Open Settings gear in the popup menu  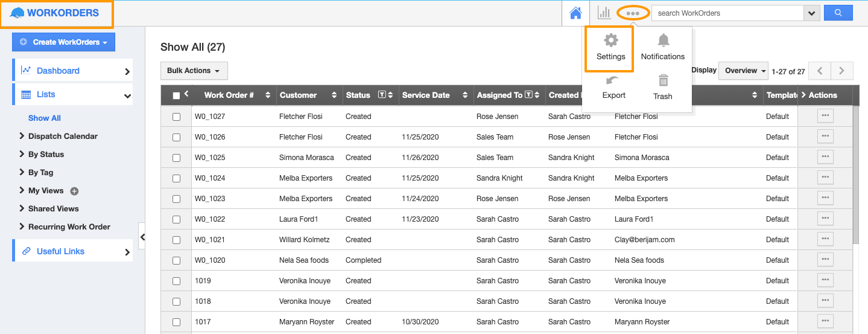[x=610, y=41]
